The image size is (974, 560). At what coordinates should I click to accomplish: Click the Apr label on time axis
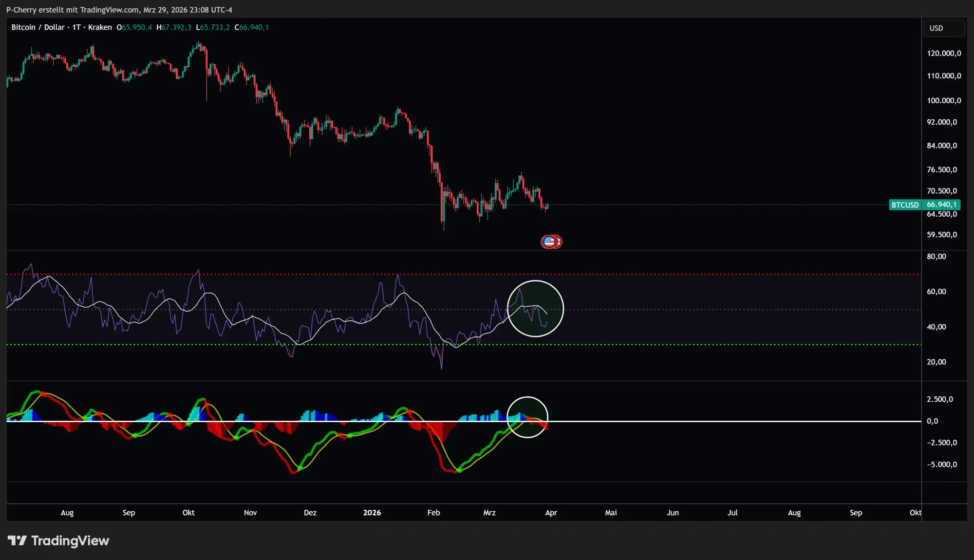(x=551, y=513)
